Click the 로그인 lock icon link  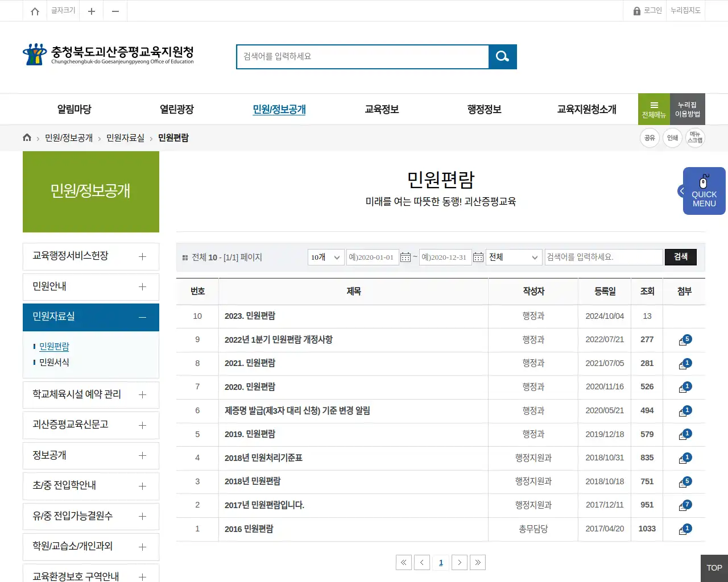[647, 11]
